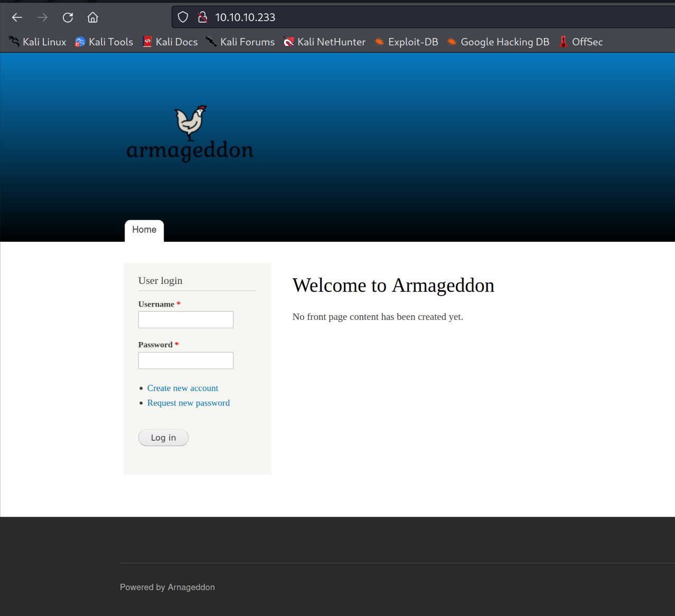Focus the Password input field
The height and width of the screenshot is (616, 675).
pyautogui.click(x=186, y=361)
